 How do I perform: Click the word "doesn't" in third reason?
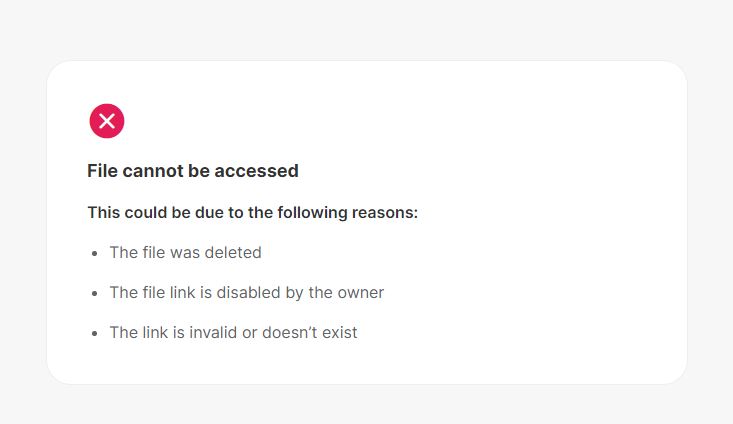pyautogui.click(x=289, y=332)
